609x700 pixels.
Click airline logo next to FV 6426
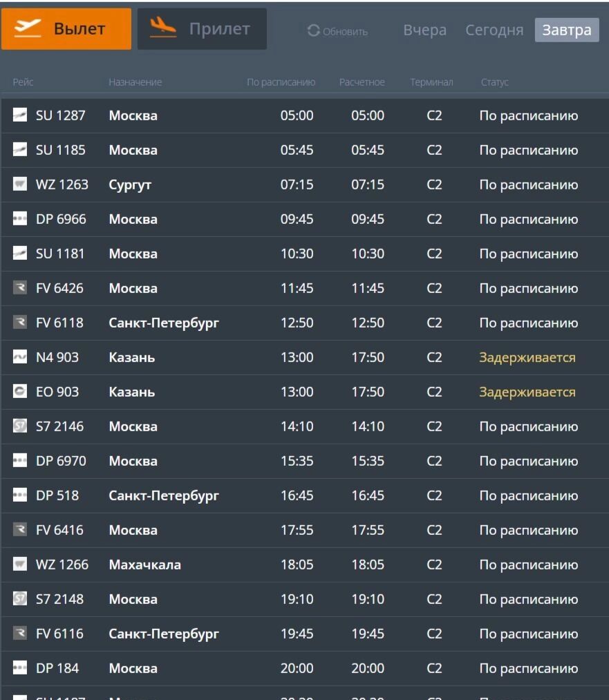point(19,288)
